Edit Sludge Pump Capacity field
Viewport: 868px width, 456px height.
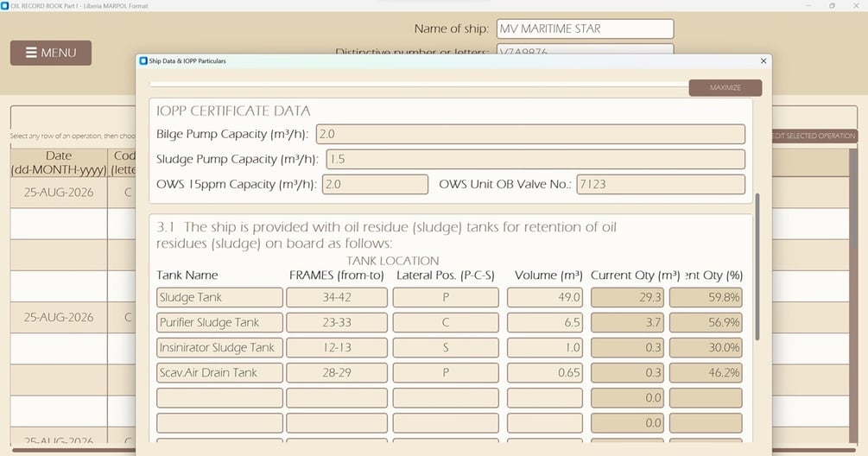pyautogui.click(x=535, y=160)
